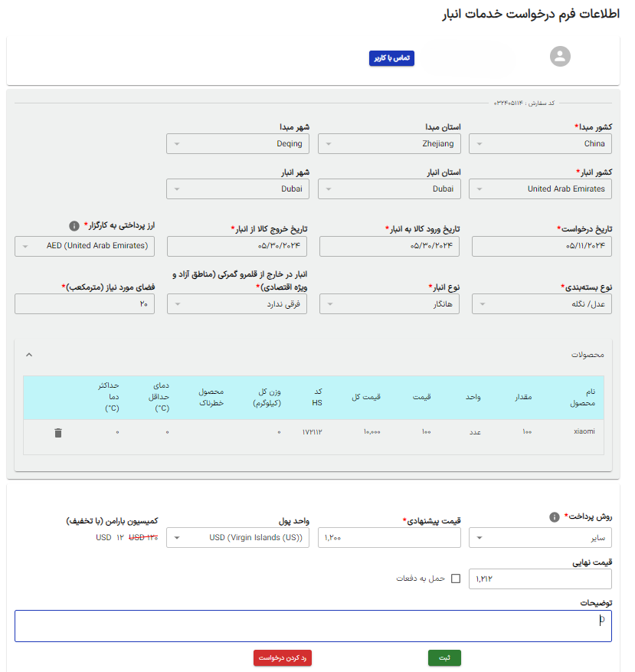This screenshot has width=635, height=672.
Task: Focus the توضیحات text area
Action: click(313, 626)
